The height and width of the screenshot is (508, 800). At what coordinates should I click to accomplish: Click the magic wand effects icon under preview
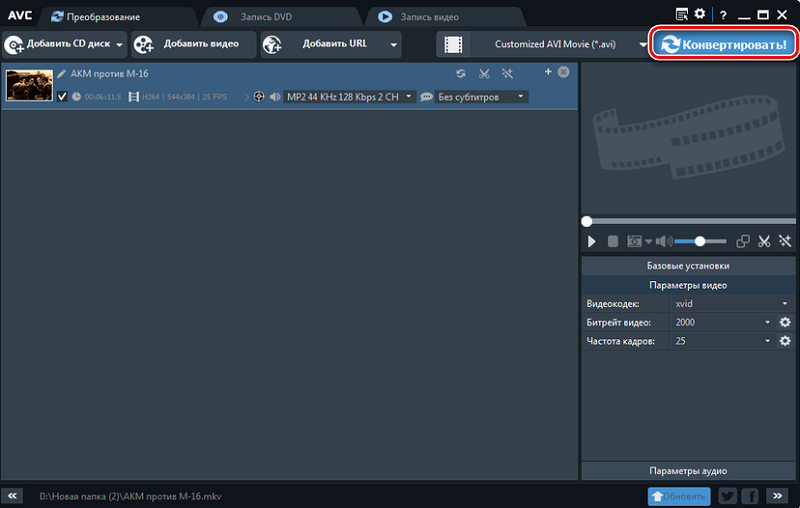point(785,241)
